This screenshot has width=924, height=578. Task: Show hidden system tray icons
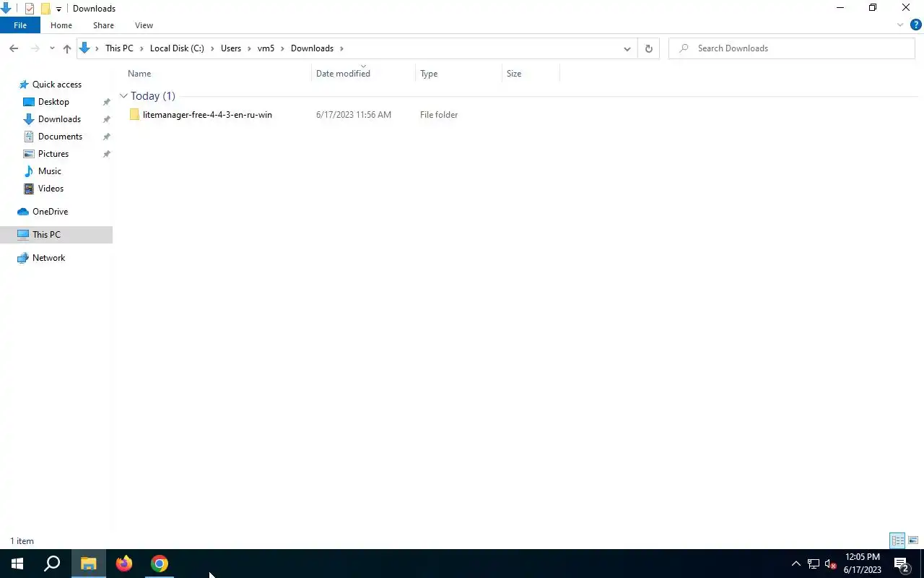pyautogui.click(x=796, y=564)
